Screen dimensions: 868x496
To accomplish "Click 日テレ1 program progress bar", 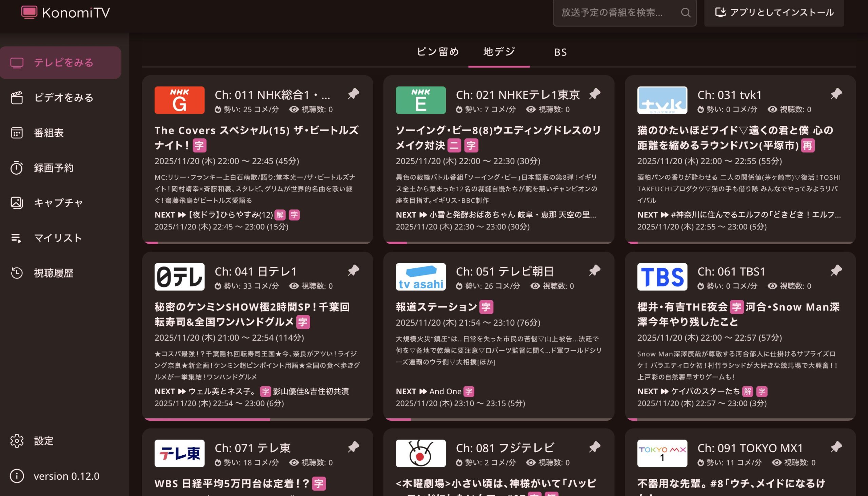I will click(258, 419).
